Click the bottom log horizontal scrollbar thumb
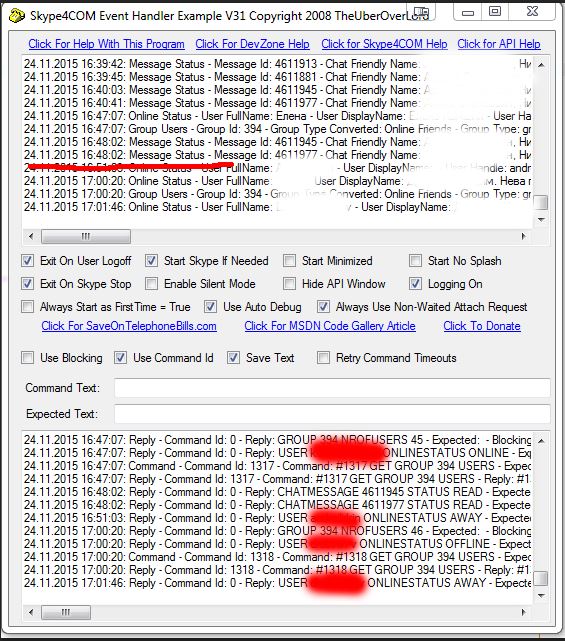 [x=66, y=612]
